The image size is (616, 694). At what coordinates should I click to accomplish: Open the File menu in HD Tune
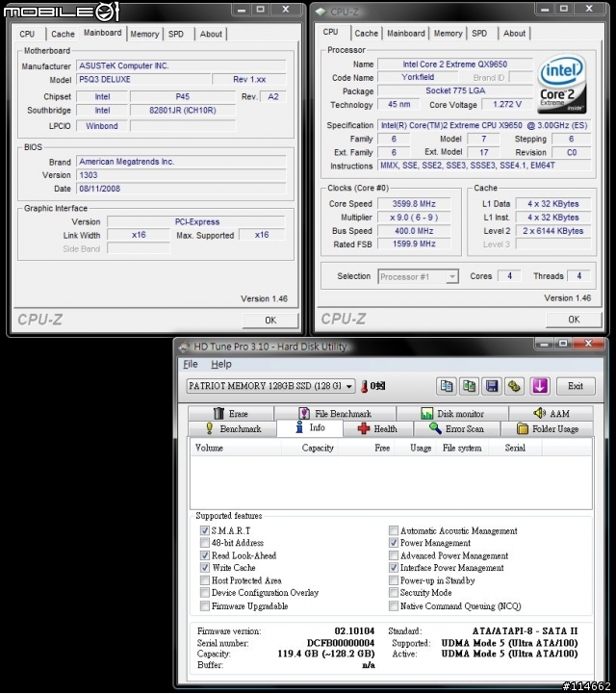point(191,364)
